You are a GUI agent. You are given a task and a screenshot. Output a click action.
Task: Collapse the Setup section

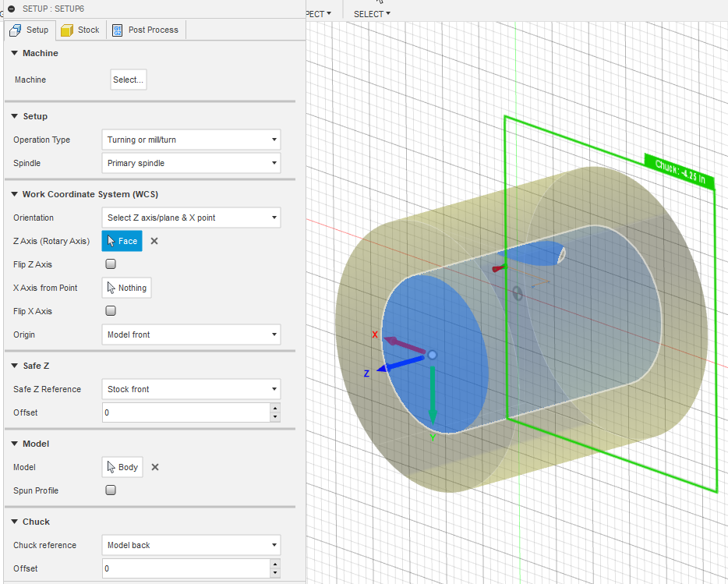tap(14, 116)
